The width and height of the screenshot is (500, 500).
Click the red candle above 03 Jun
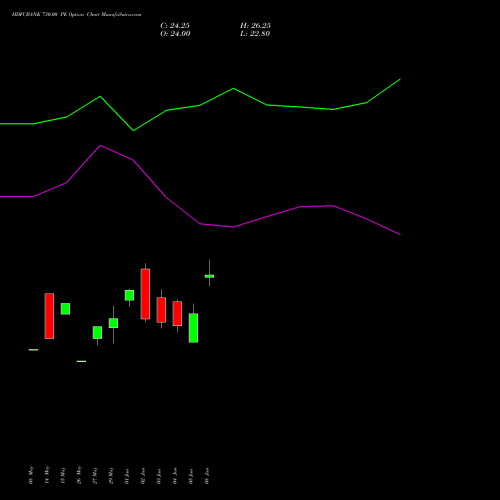point(161,310)
